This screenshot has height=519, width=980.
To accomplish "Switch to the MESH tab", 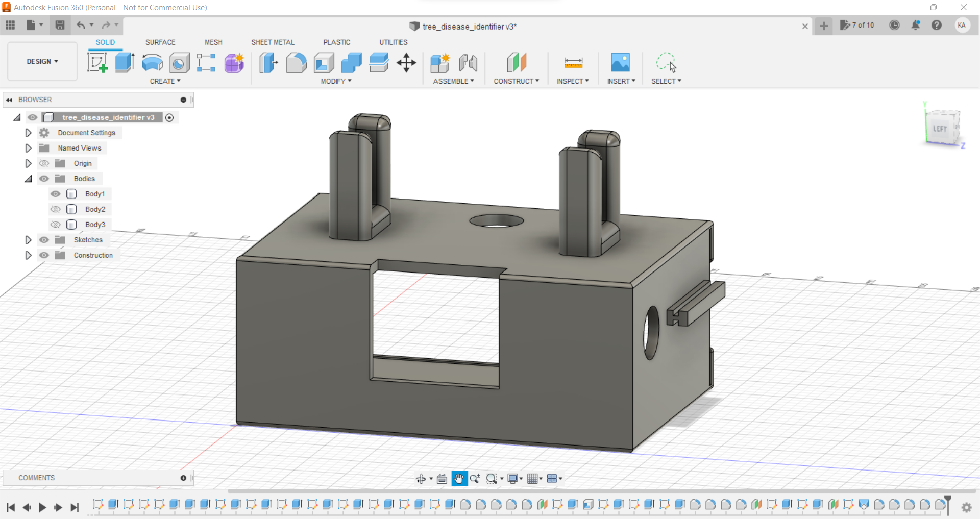I will [x=213, y=42].
